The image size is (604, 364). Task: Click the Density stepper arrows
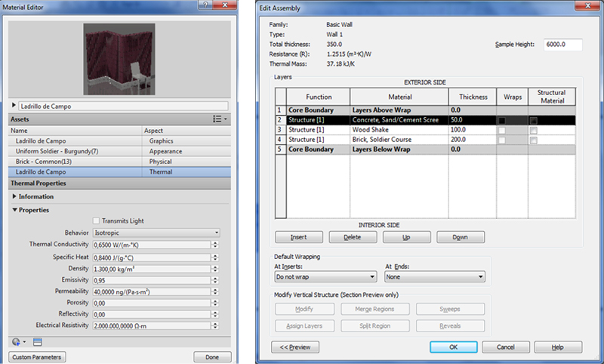(x=215, y=269)
